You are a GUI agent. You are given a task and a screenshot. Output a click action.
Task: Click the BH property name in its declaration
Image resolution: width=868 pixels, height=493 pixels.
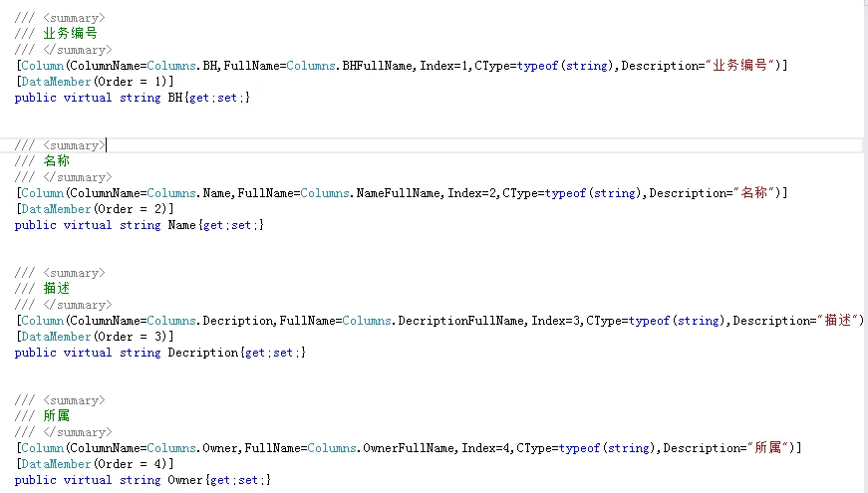tap(175, 98)
